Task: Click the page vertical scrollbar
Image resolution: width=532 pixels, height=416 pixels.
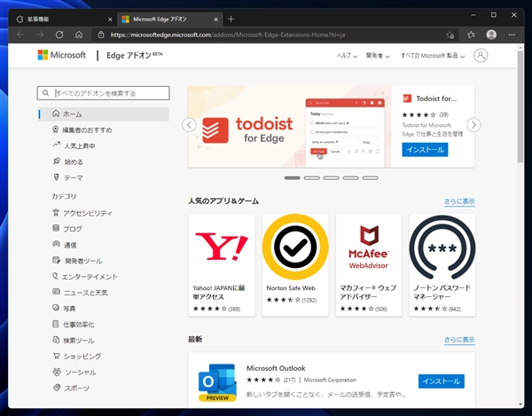Action: click(x=520, y=107)
